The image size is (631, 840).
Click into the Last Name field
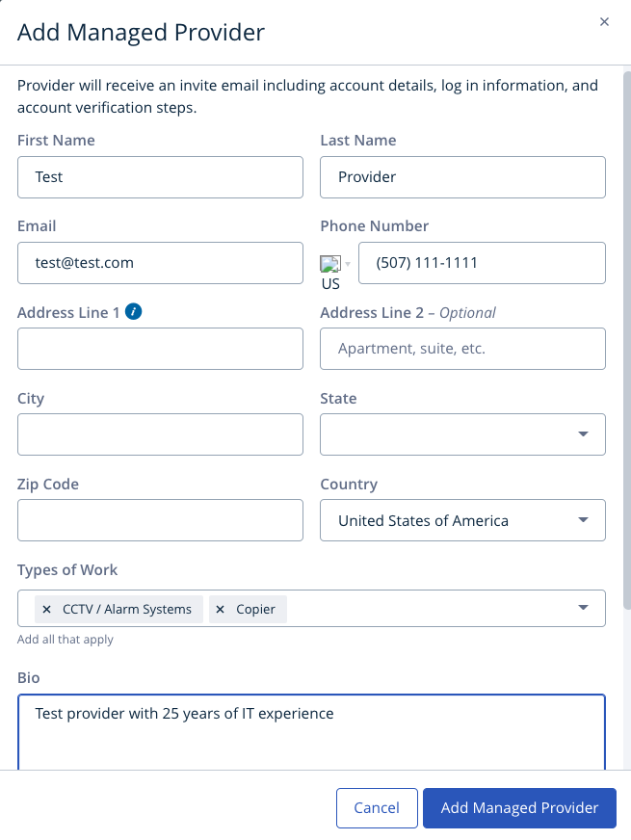pyautogui.click(x=462, y=177)
